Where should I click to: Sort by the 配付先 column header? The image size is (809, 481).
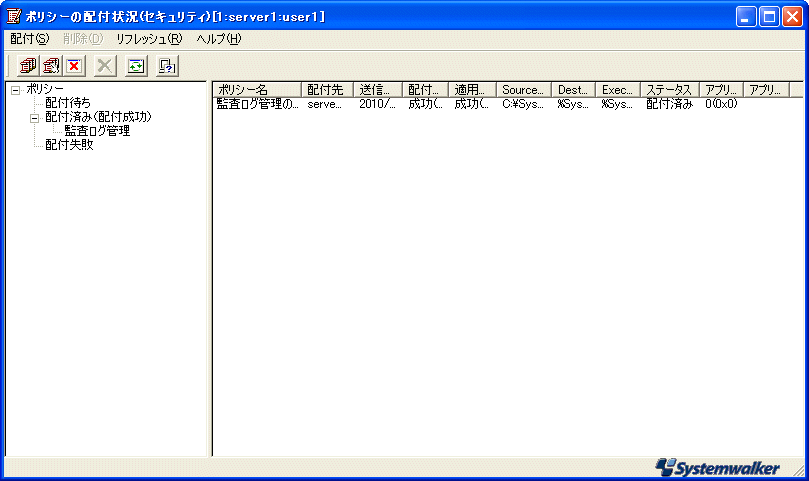pos(328,90)
